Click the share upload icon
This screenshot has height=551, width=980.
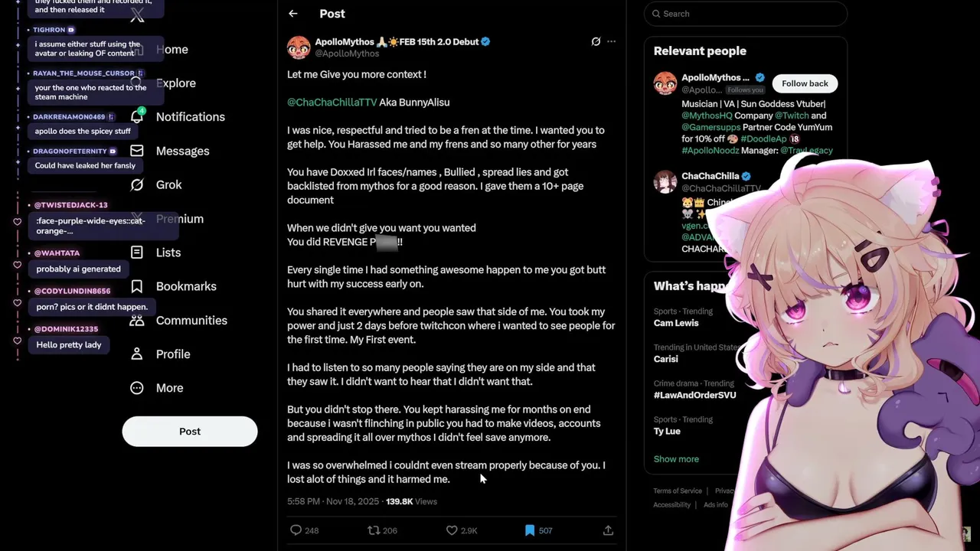pos(608,530)
